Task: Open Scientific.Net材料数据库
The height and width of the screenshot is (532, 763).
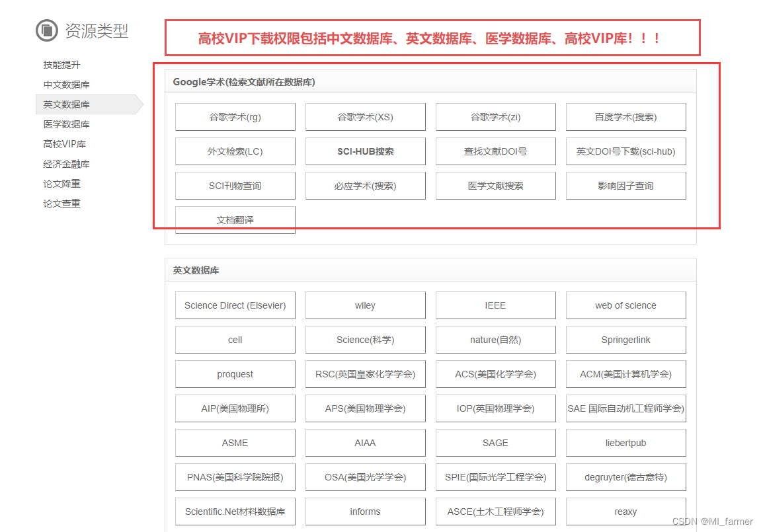Action: (235, 512)
